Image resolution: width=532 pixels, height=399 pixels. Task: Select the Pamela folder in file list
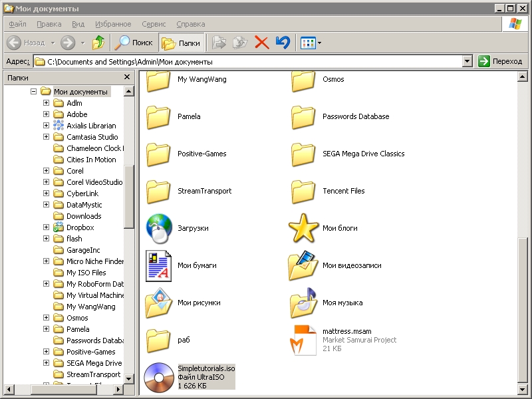158,117
